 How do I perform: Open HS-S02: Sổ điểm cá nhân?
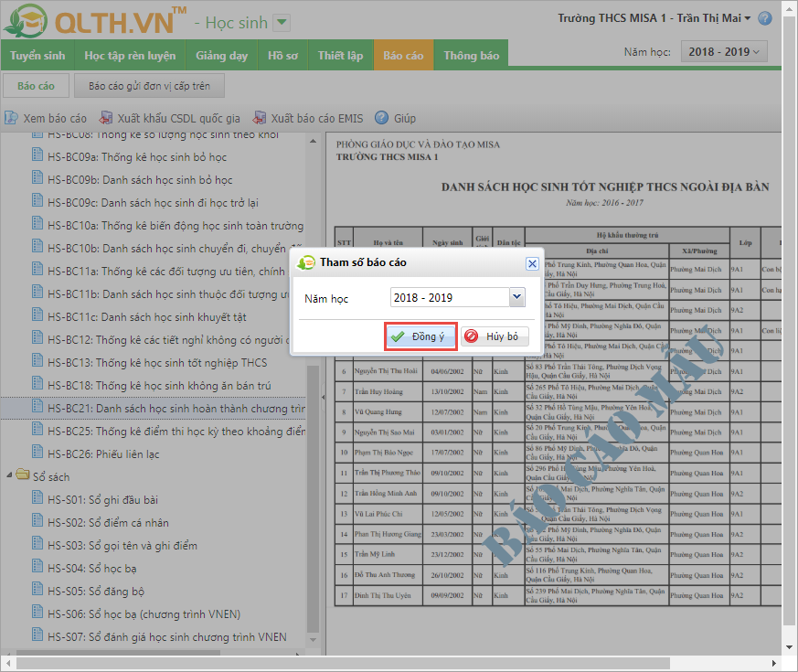click(x=108, y=523)
